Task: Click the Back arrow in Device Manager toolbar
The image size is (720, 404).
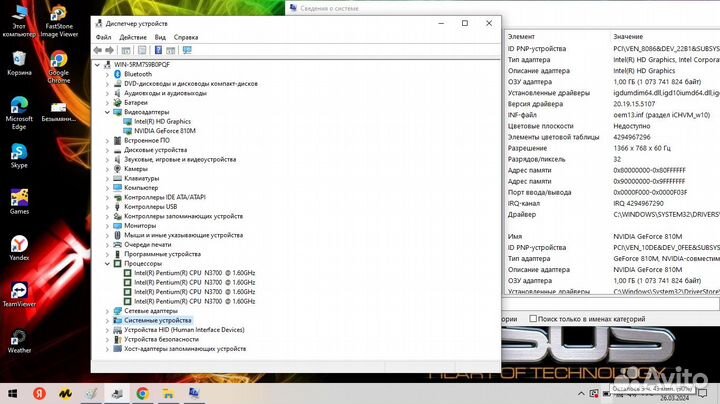Action: [x=97, y=50]
